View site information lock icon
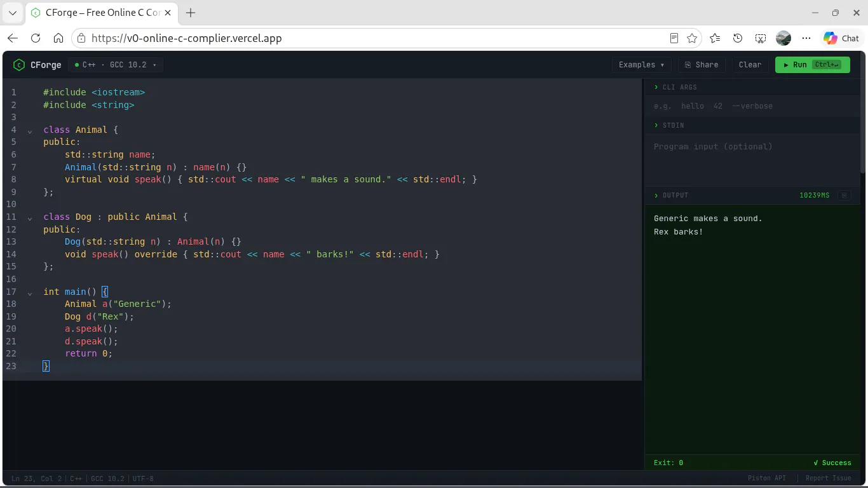 (81, 38)
